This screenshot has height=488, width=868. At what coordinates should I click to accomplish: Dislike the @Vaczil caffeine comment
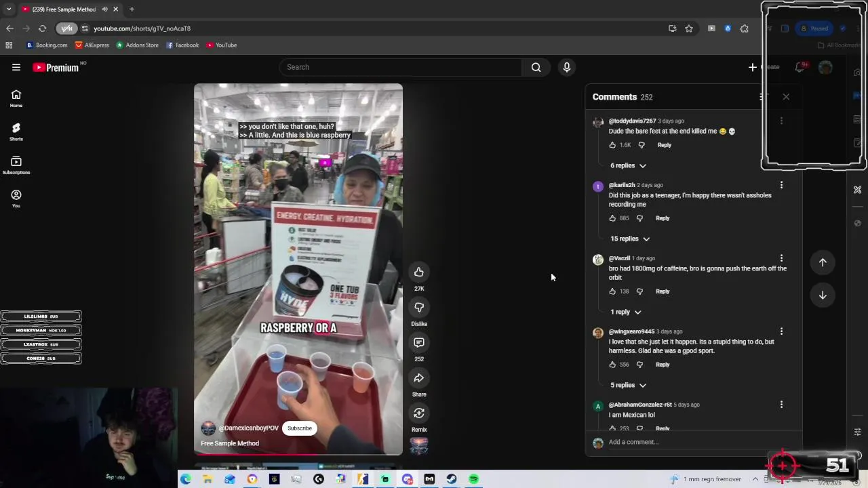(639, 291)
